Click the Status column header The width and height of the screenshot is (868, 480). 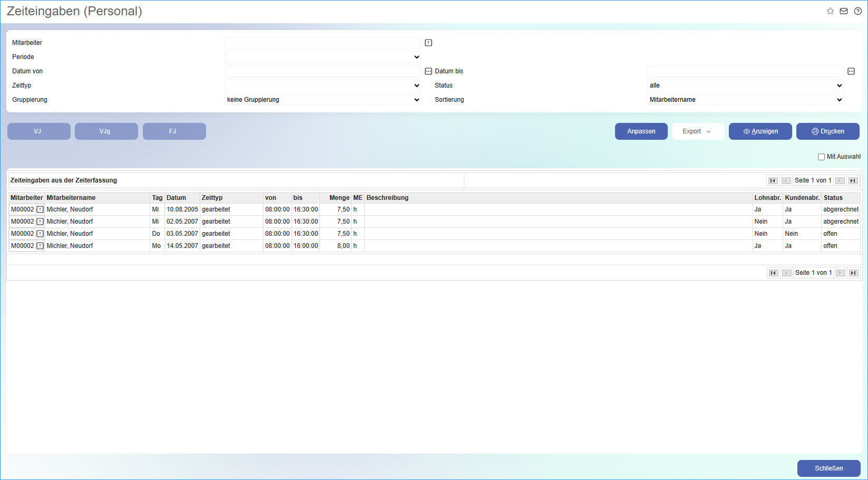(833, 198)
